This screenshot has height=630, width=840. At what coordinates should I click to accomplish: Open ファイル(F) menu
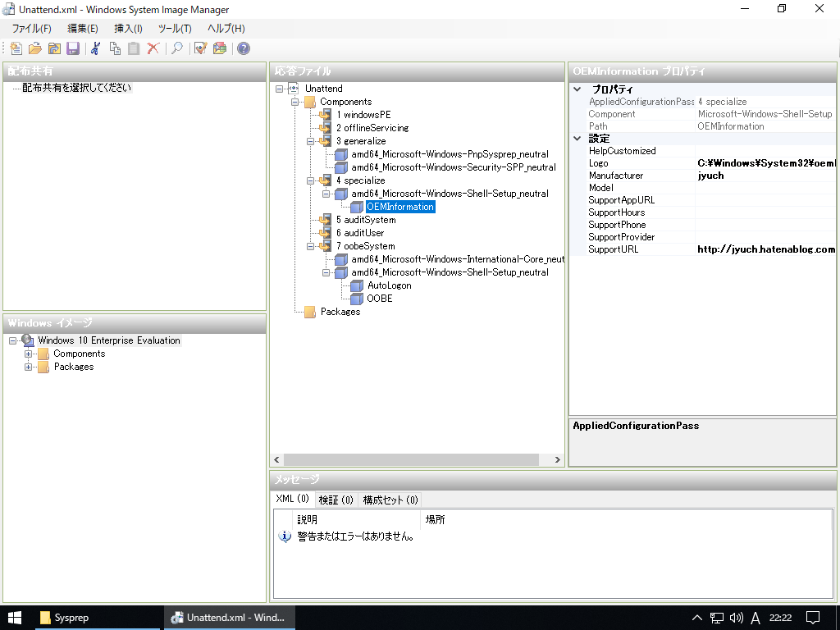[32, 29]
